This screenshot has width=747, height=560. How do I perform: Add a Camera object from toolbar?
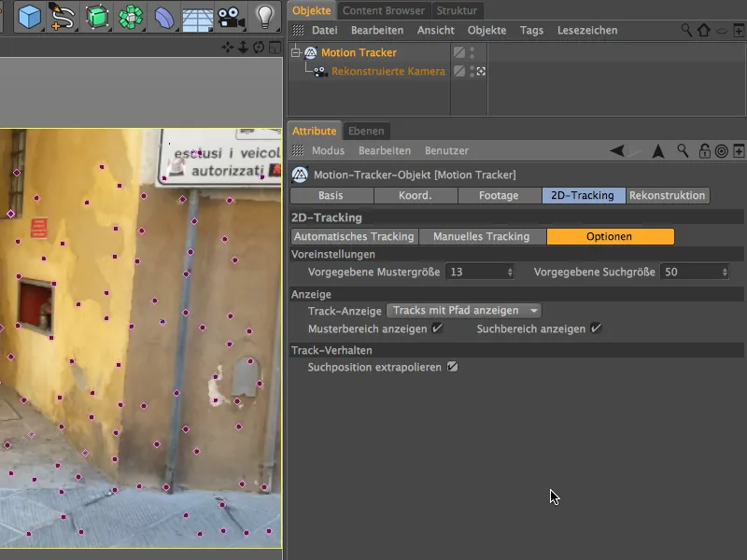[231, 18]
